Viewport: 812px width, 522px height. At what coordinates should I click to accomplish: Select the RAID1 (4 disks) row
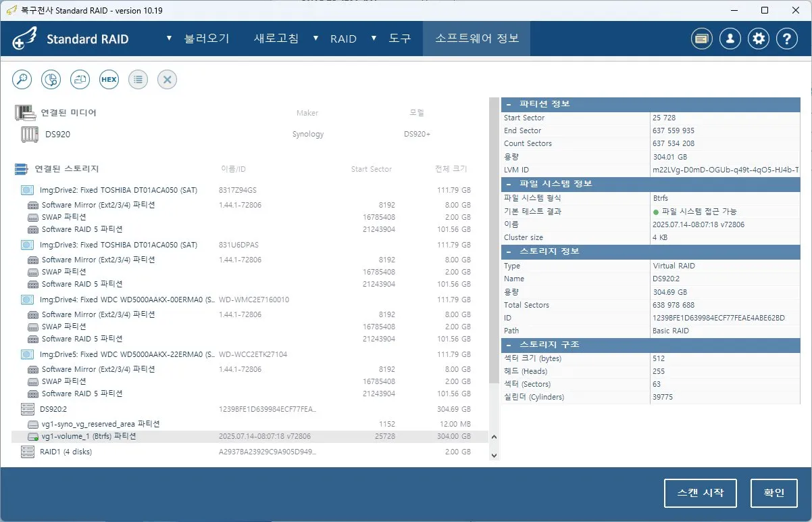point(249,452)
